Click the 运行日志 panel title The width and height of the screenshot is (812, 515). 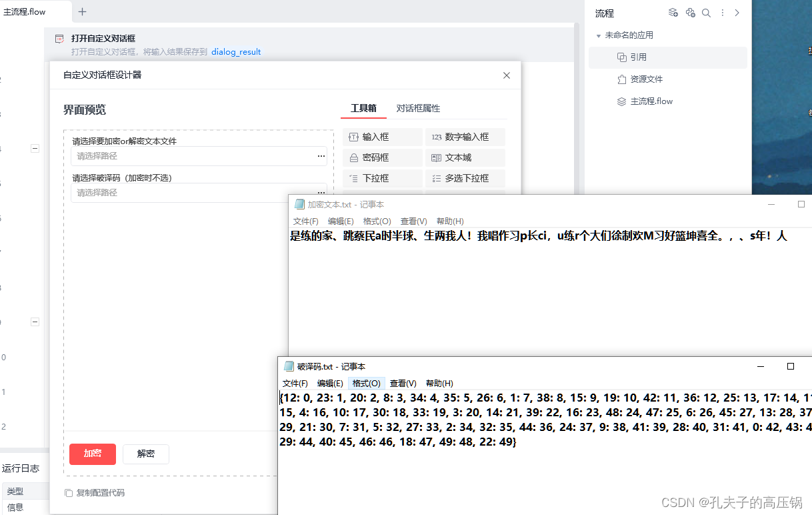click(x=20, y=468)
